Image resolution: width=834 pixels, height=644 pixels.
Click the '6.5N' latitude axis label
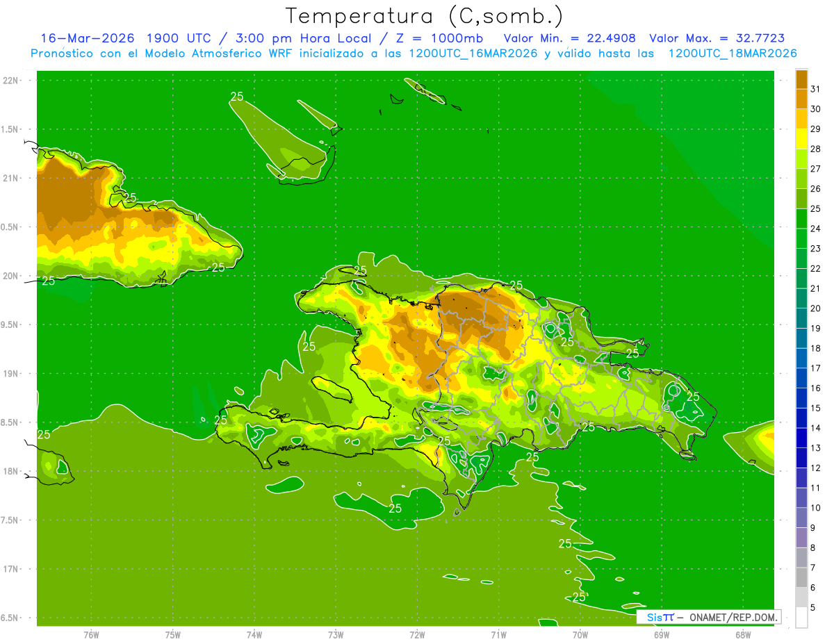point(10,618)
